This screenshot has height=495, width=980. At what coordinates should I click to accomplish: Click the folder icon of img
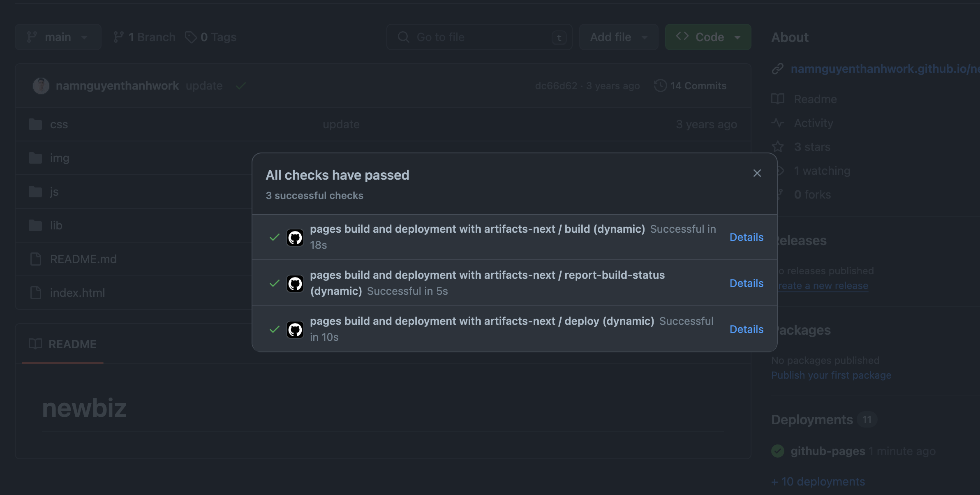click(x=35, y=158)
